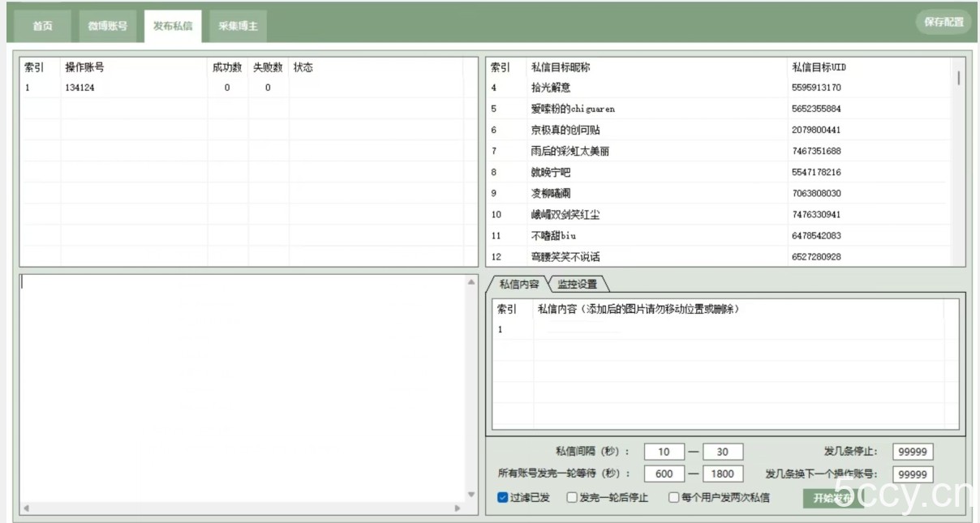The image size is (980, 523).
Task: Click the 发几条换下一个操作账号 input field
Action: click(x=913, y=474)
